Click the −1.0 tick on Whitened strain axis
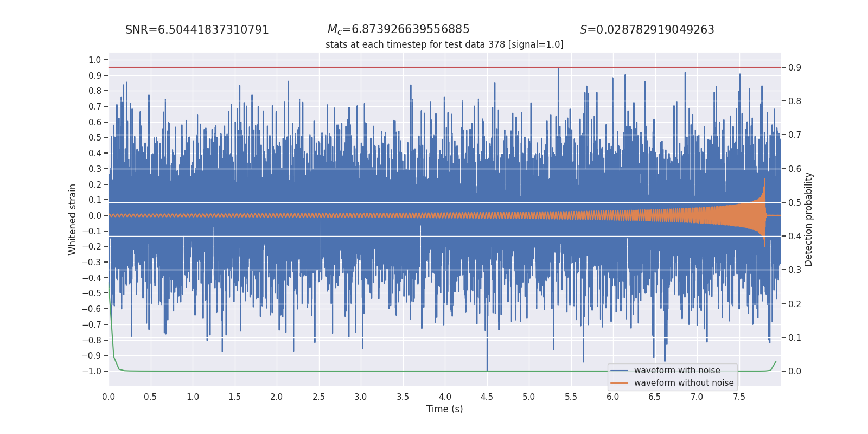Image resolution: width=868 pixels, height=434 pixels. (92, 371)
